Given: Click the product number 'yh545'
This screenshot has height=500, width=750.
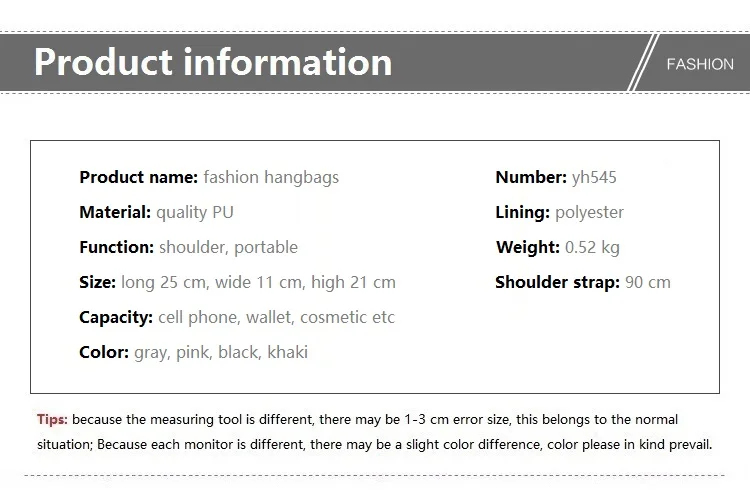Looking at the screenshot, I should point(594,178).
